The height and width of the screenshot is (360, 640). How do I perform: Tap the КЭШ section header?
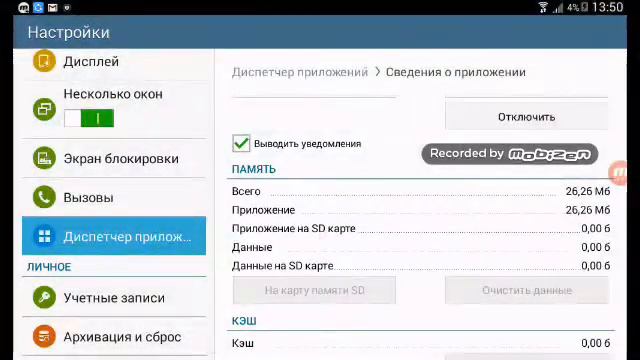[x=244, y=321]
